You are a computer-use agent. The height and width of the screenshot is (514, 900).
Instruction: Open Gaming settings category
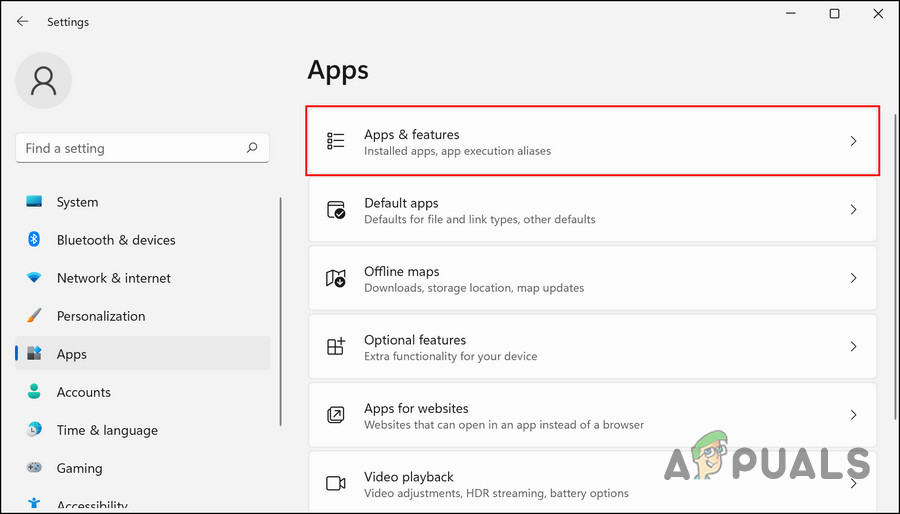point(142,468)
